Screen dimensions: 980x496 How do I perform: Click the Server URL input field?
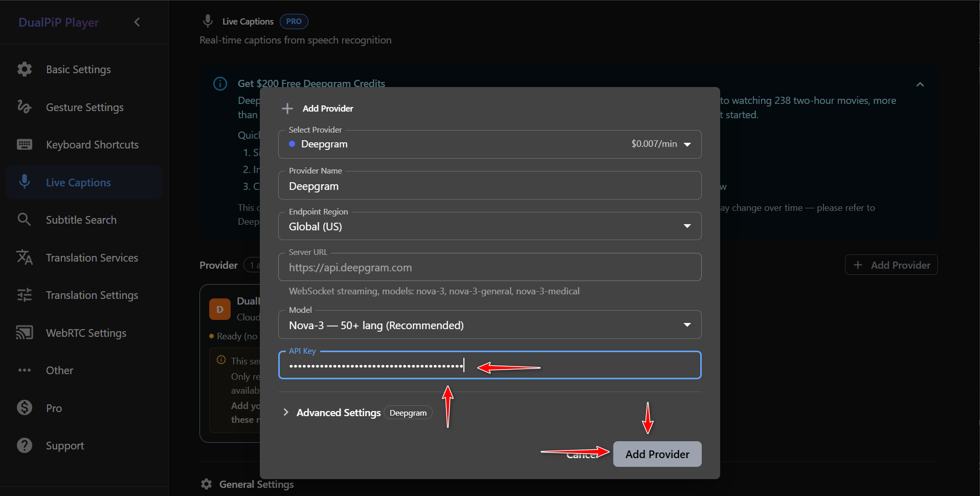point(489,267)
